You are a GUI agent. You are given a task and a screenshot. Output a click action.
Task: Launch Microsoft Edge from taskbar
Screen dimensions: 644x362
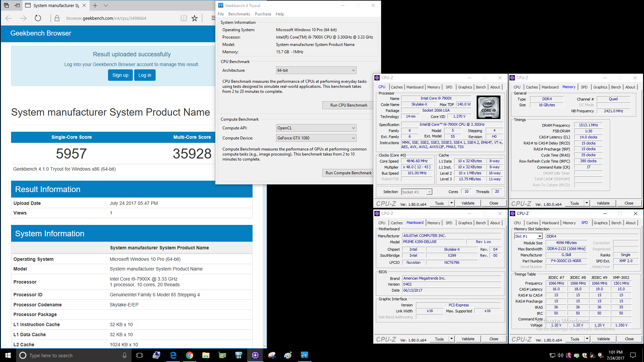173,355
